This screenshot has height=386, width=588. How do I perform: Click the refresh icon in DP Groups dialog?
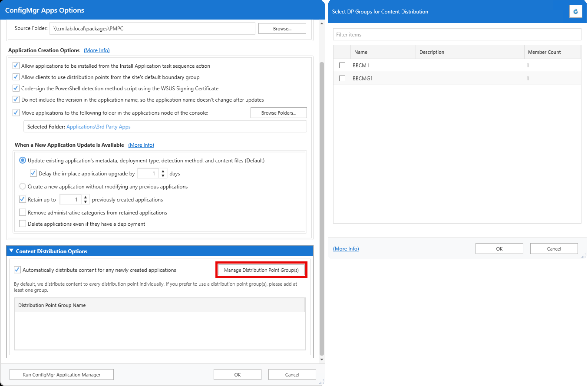click(x=575, y=12)
